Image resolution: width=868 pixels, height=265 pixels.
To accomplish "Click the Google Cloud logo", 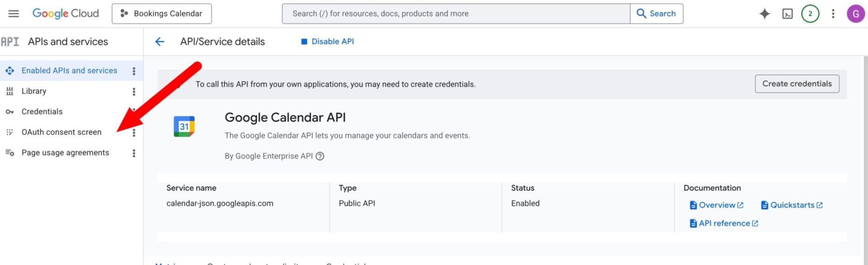I will click(66, 14).
